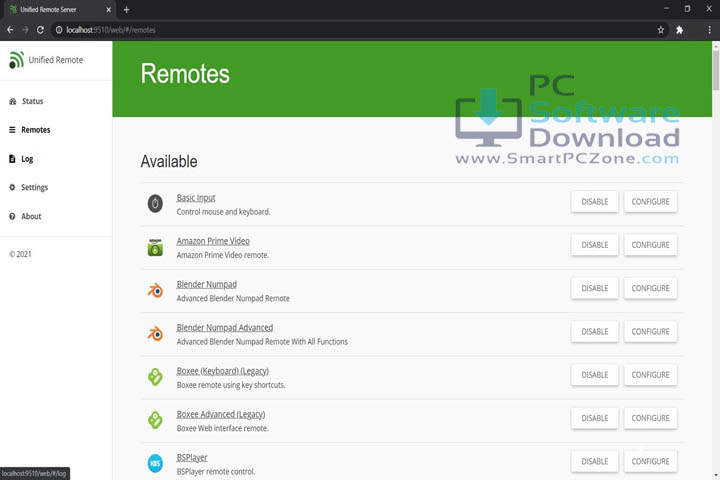The image size is (720, 480).
Task: Click the 'Unified Remote' brand name text
Action: click(56, 60)
